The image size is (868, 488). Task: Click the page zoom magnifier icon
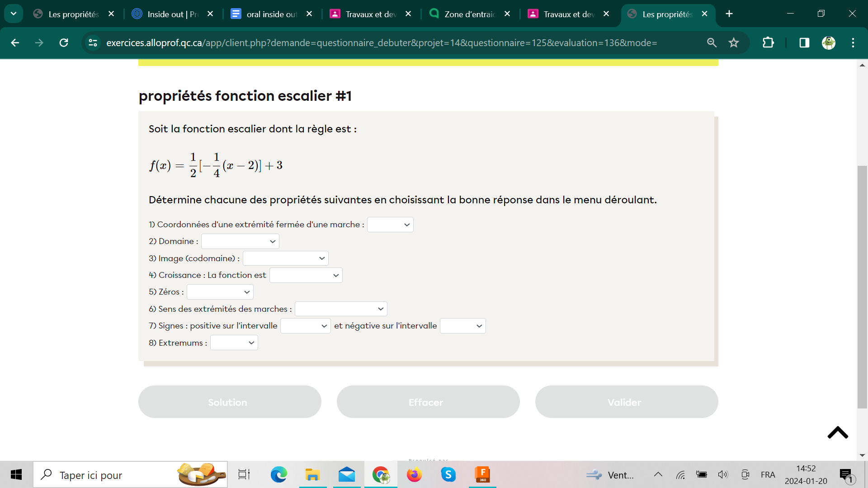pyautogui.click(x=712, y=43)
